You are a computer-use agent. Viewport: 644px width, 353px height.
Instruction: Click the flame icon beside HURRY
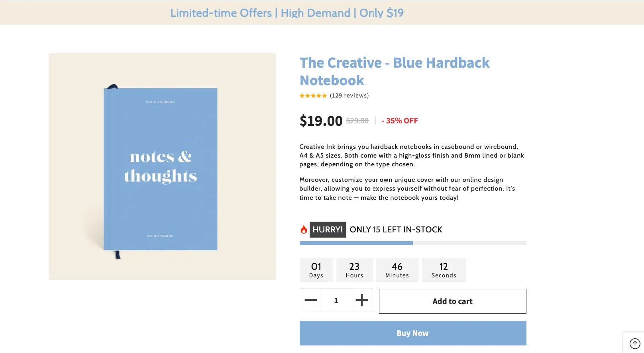[304, 230]
